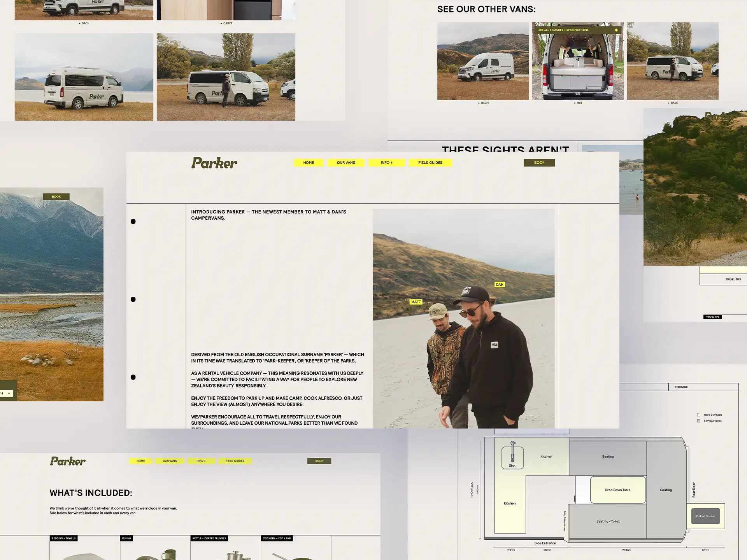Image resolution: width=747 pixels, height=560 pixels.
Task: Click the Drop Down Table in the floor plan
Action: coord(618,490)
